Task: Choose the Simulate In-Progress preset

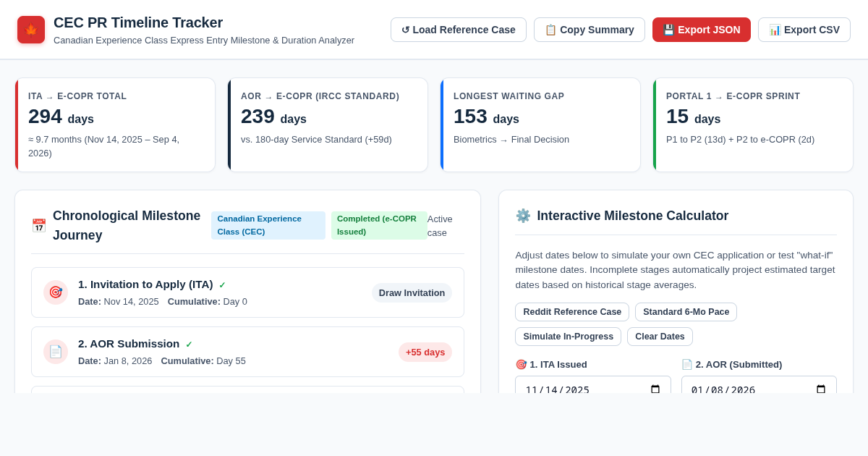Action: tap(568, 337)
